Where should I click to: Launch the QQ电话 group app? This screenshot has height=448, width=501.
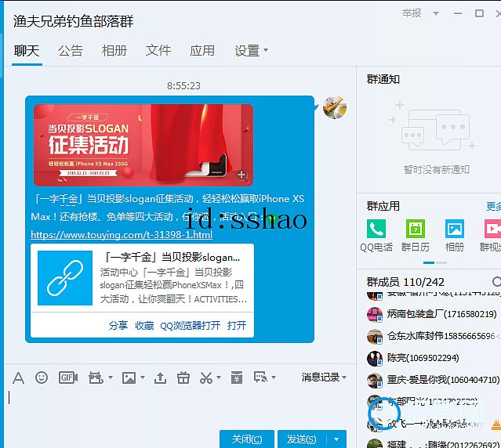point(376,229)
